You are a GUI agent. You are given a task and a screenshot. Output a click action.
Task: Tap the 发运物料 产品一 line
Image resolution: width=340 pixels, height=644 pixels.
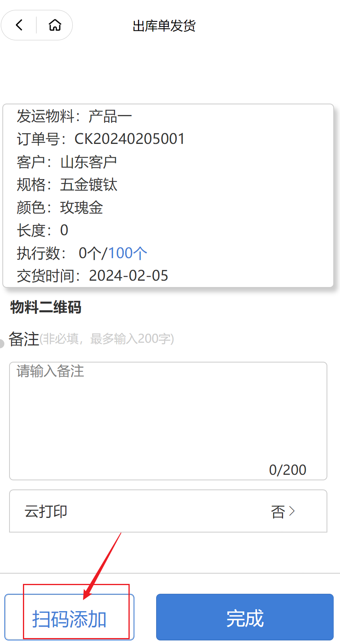74,116
